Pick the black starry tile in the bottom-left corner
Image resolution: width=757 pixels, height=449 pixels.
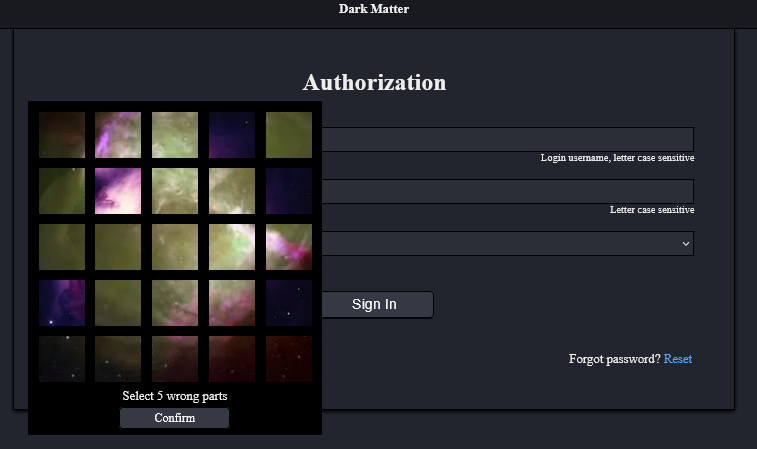(x=62, y=358)
